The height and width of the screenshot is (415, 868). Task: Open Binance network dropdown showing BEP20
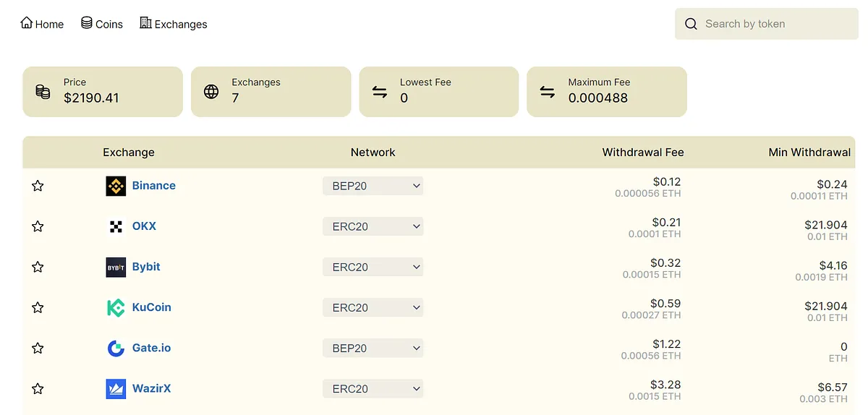pos(373,186)
